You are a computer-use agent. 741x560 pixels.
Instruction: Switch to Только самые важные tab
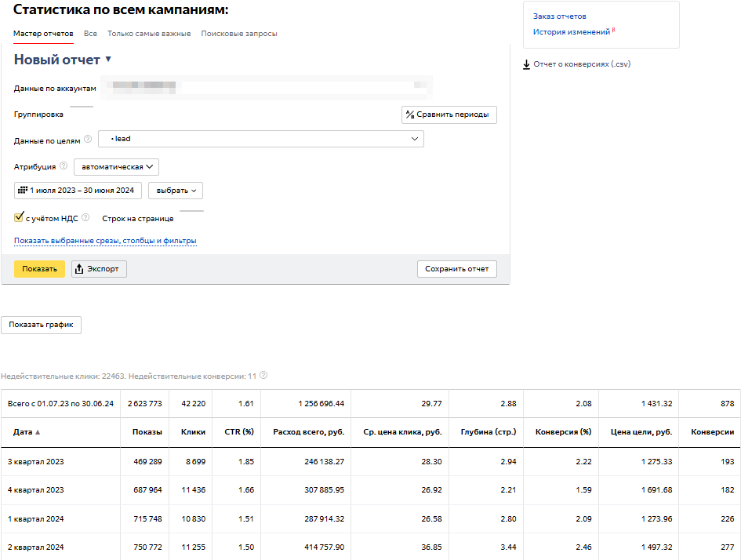click(x=149, y=34)
